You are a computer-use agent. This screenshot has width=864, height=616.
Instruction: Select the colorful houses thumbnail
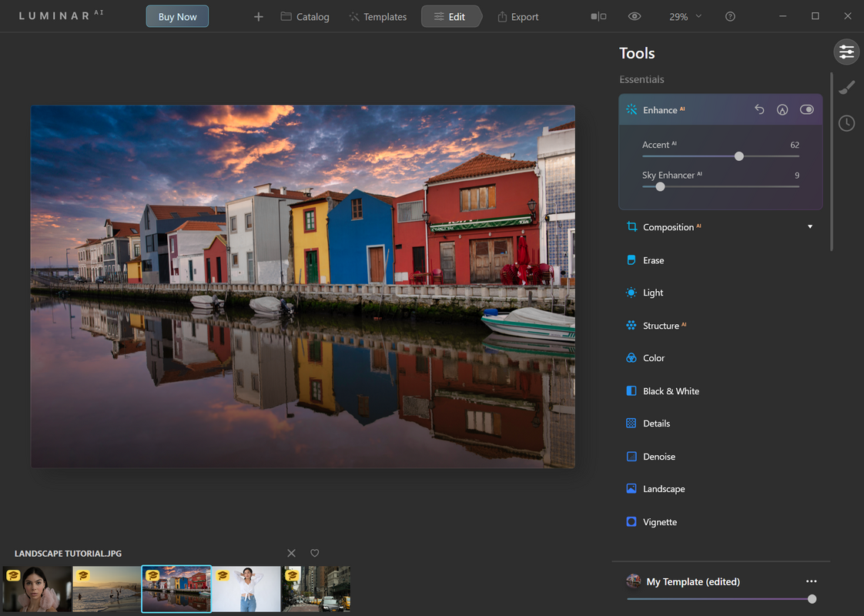coord(176,589)
